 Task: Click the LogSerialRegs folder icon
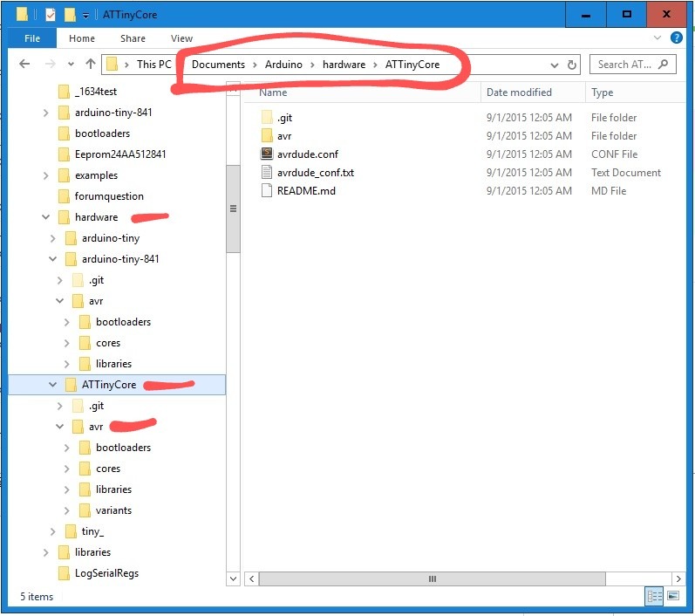[x=64, y=573]
